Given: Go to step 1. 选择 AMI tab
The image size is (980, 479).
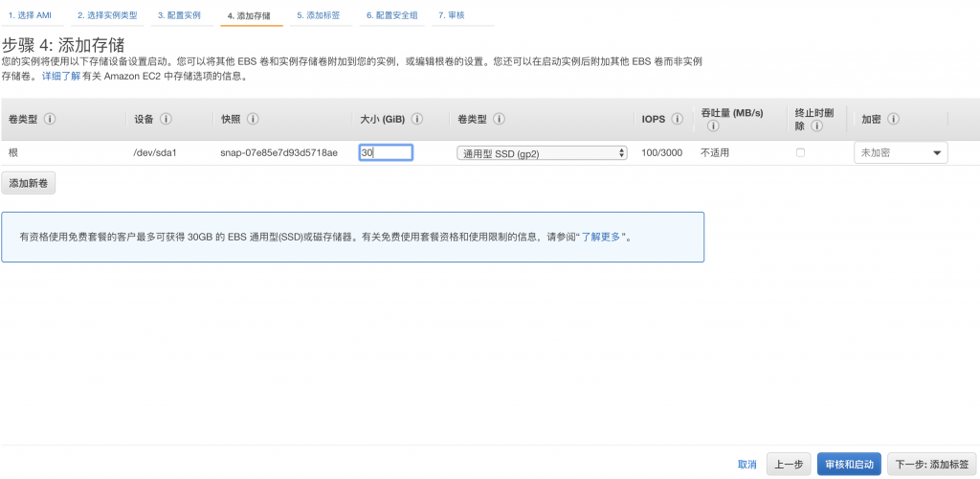Looking at the screenshot, I should pyautogui.click(x=30, y=15).
